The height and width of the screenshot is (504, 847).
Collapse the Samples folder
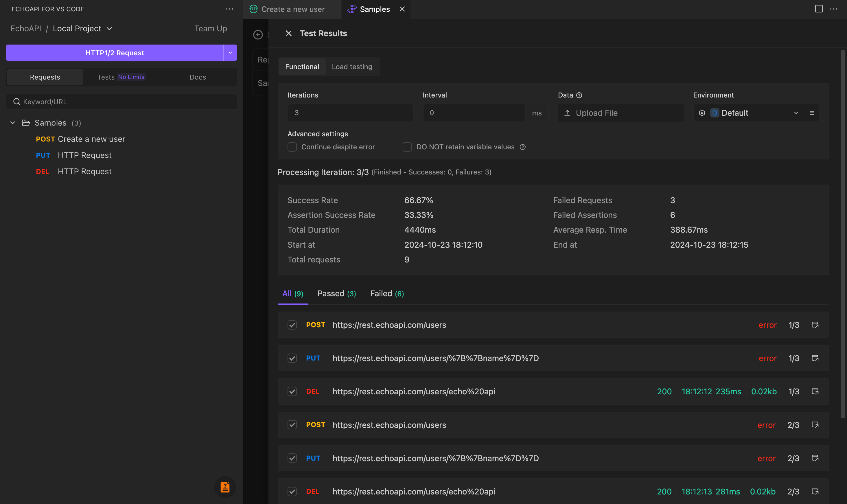tap(13, 123)
